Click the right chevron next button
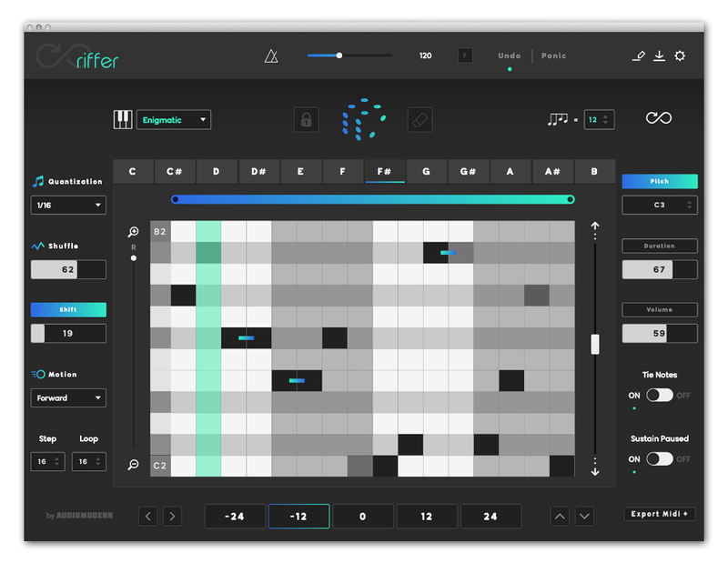 (172, 516)
